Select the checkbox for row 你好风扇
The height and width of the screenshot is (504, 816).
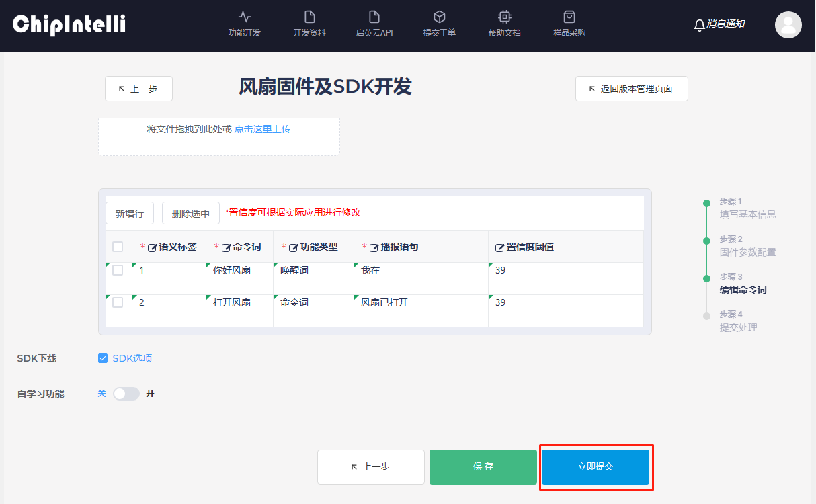point(118,270)
